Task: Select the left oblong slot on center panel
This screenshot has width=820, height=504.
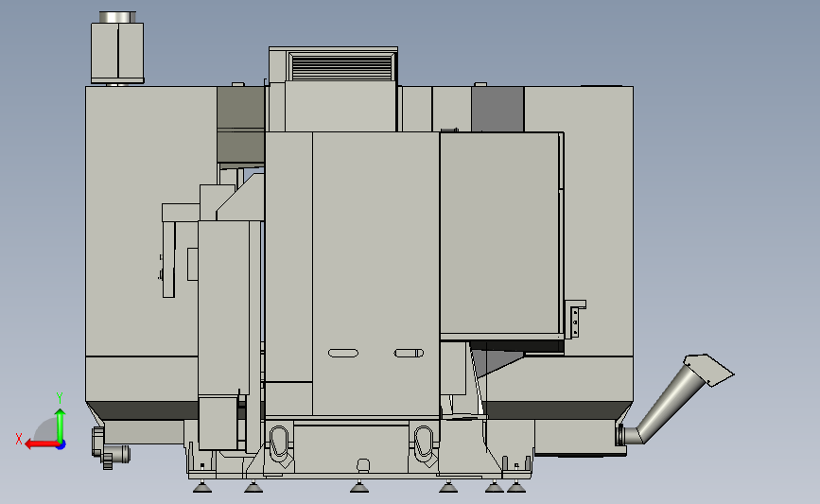Action: tap(343, 354)
